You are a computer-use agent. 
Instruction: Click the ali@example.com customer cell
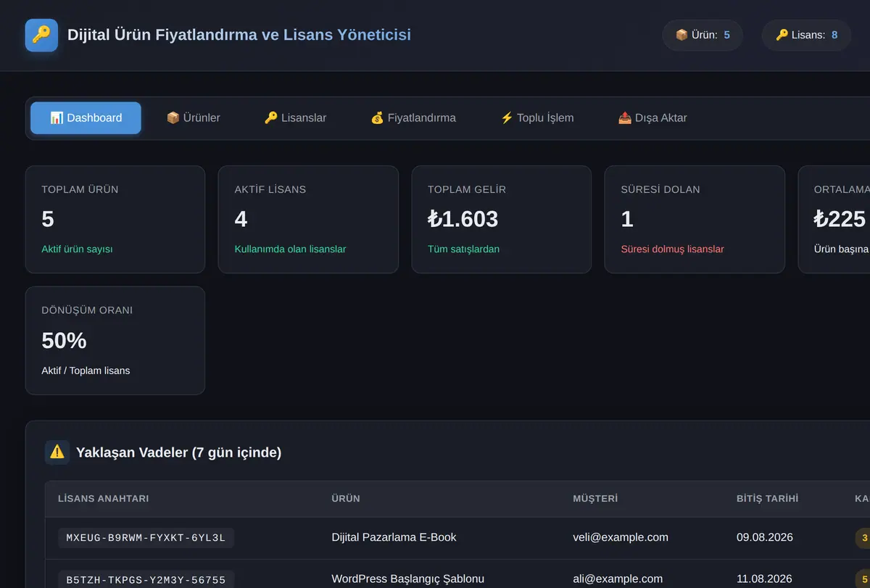[x=618, y=579]
